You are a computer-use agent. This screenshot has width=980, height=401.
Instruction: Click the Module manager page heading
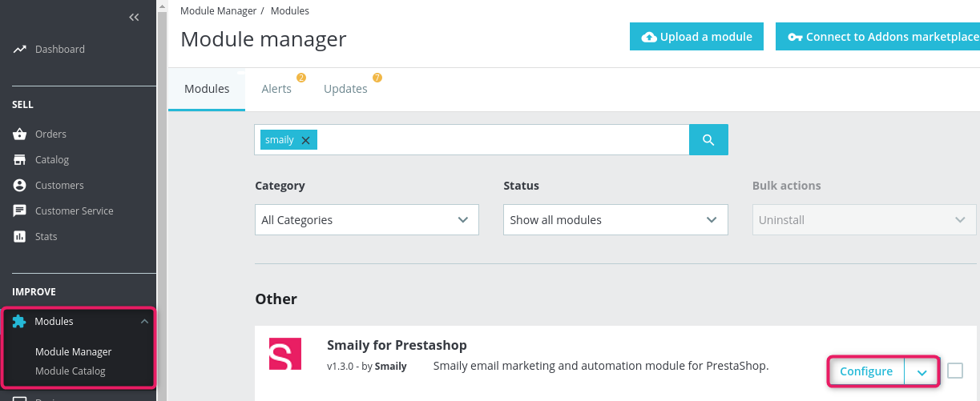pyautogui.click(x=264, y=39)
